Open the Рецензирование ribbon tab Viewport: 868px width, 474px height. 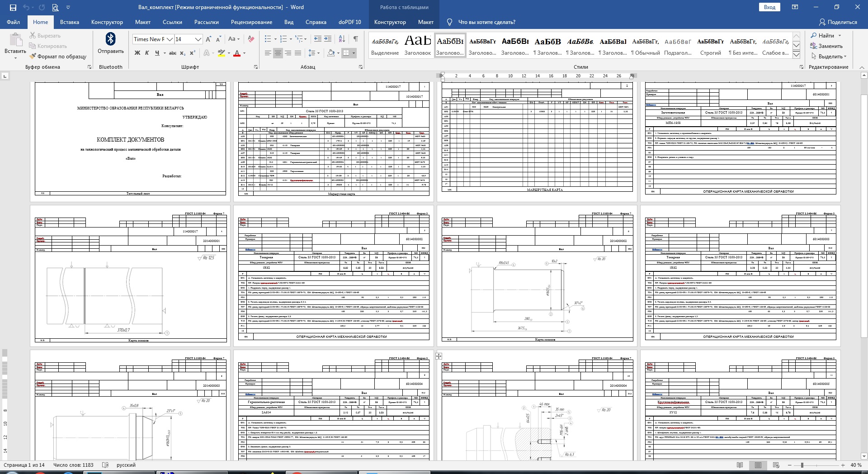coord(251,22)
